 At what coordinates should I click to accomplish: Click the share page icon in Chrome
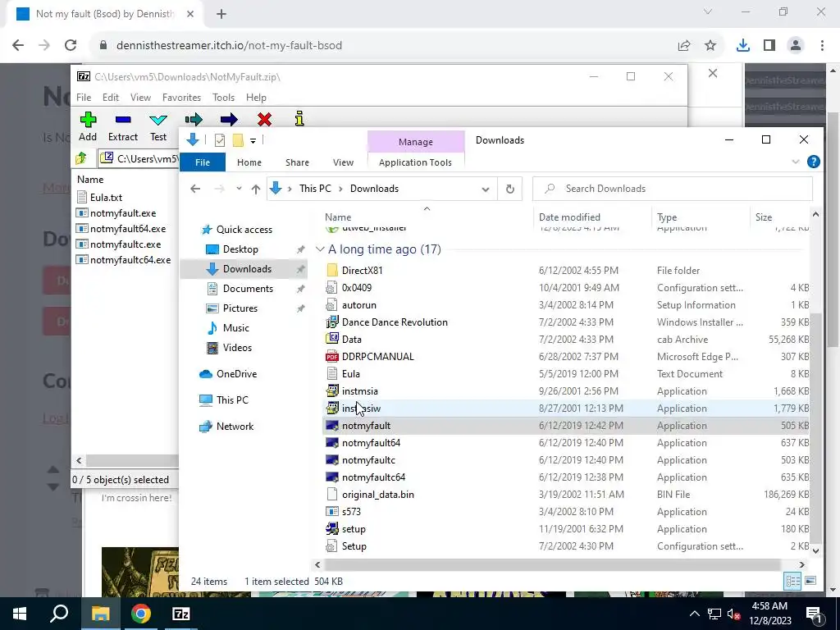(684, 46)
